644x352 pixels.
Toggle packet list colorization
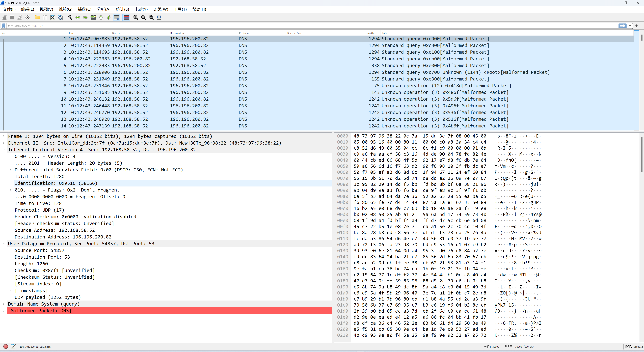click(x=126, y=17)
